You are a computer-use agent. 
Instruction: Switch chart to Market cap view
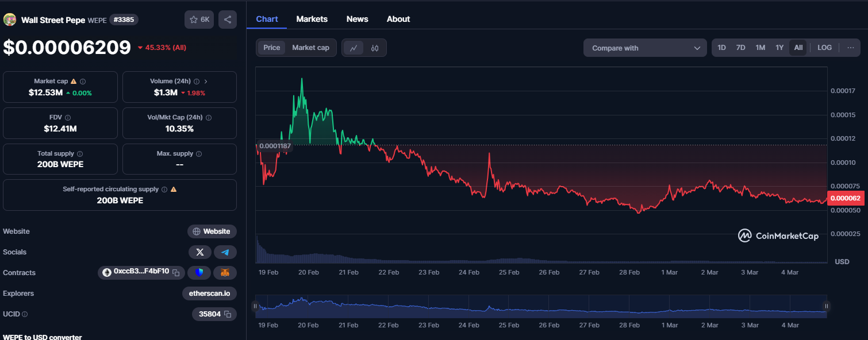(310, 48)
